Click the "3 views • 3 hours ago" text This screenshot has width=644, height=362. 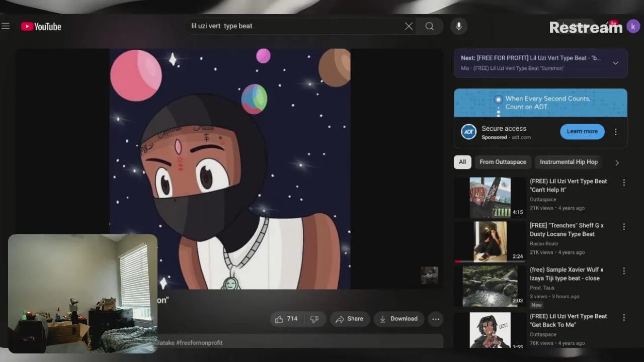tap(554, 297)
